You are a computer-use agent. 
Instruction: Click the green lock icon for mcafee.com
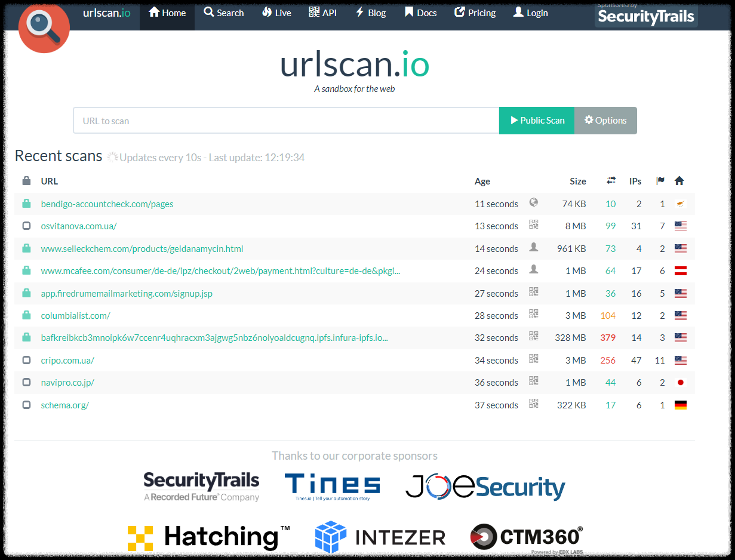click(26, 270)
